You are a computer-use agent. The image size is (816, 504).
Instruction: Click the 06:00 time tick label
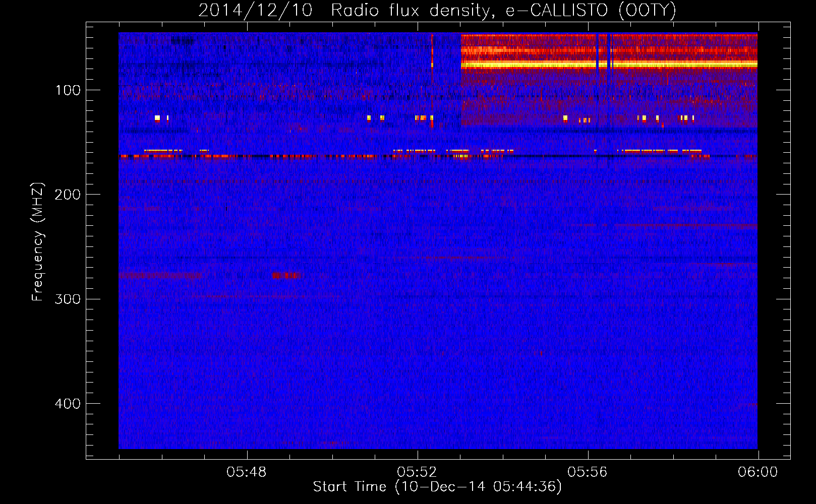(758, 472)
